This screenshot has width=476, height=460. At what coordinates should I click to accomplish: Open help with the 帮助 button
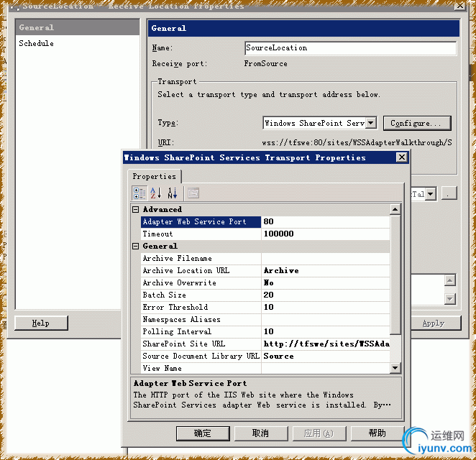click(377, 433)
